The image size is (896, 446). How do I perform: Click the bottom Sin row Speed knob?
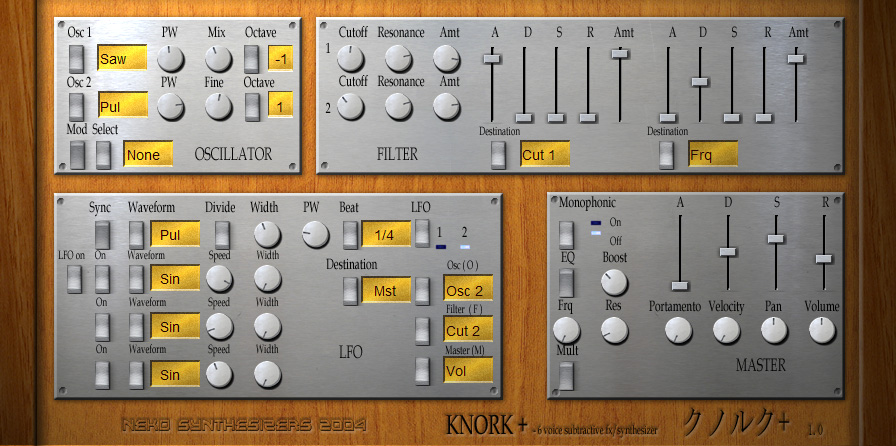(219, 375)
